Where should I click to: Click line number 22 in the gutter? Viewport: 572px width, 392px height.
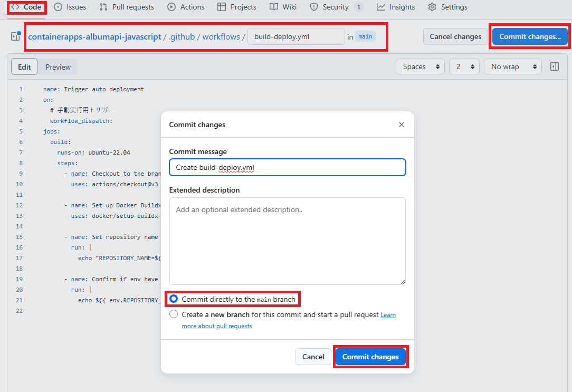click(19, 311)
